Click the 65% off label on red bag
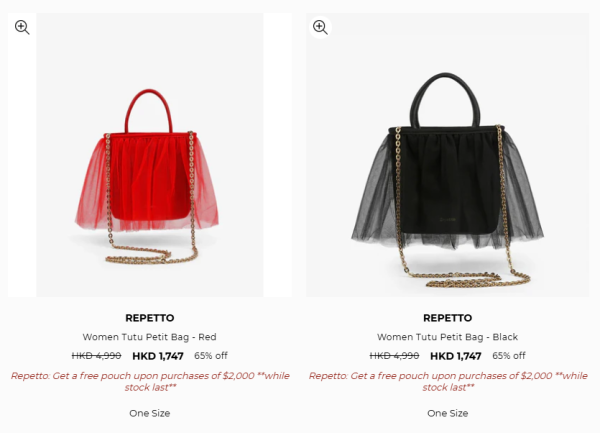The image size is (600, 433). click(x=211, y=356)
